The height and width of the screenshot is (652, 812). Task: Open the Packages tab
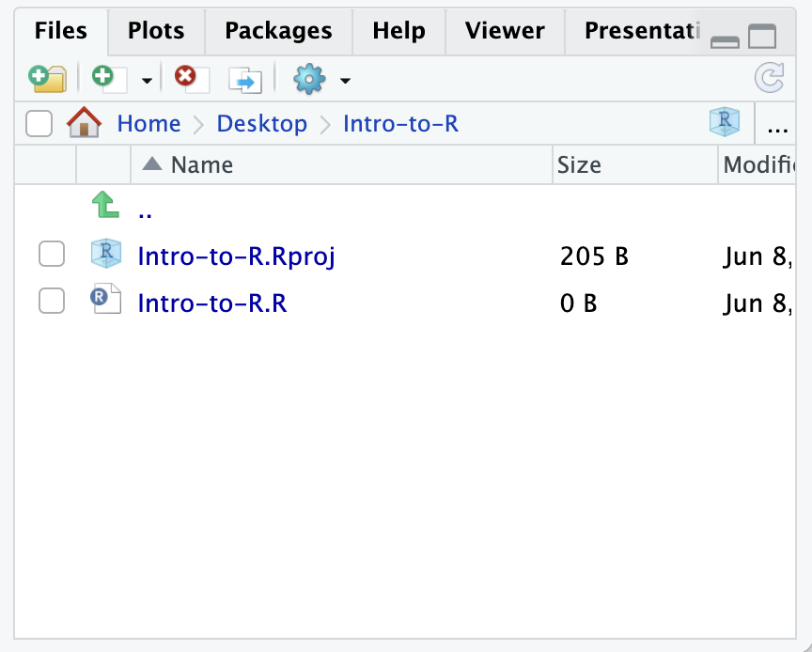coord(278,30)
